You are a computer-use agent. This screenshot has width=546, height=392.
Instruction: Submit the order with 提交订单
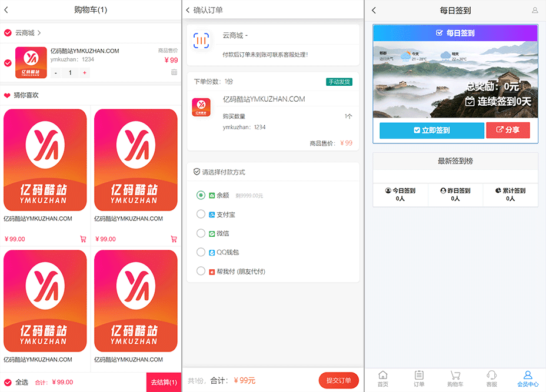click(338, 380)
